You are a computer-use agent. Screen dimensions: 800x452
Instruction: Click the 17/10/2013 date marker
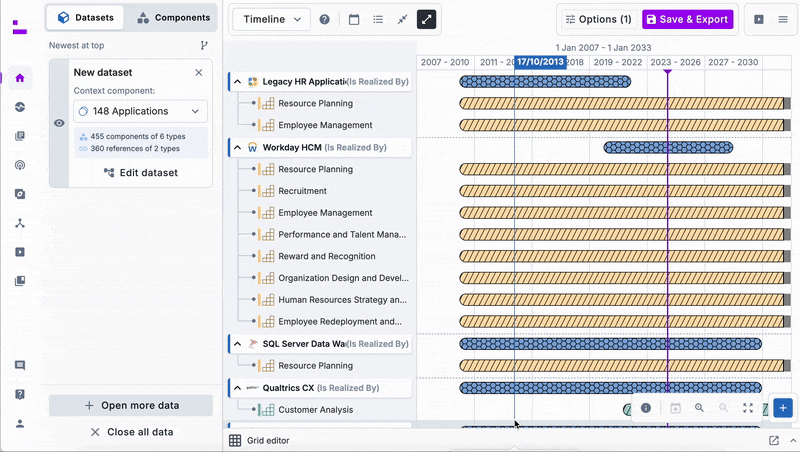pos(540,62)
